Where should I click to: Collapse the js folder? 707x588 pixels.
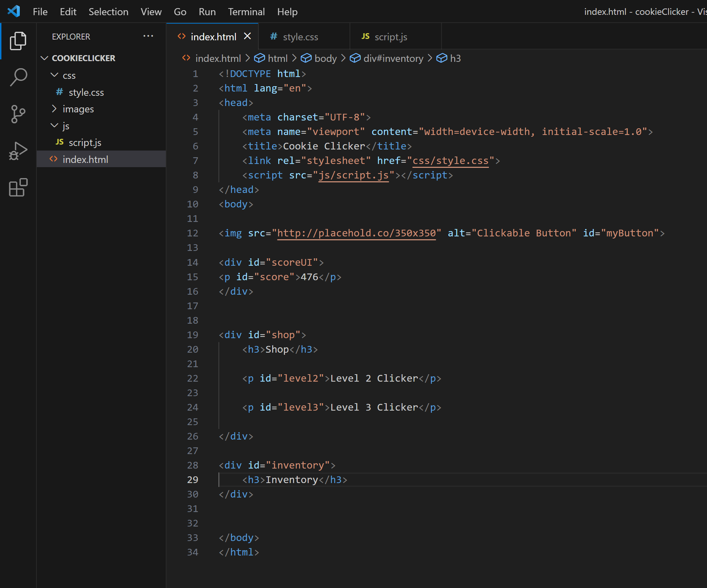point(54,125)
